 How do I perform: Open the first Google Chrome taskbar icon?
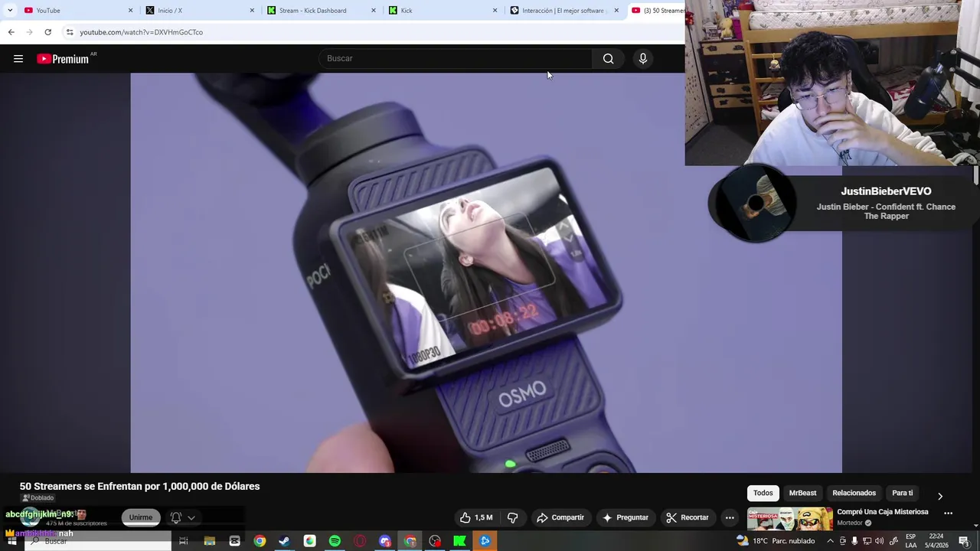(260, 541)
